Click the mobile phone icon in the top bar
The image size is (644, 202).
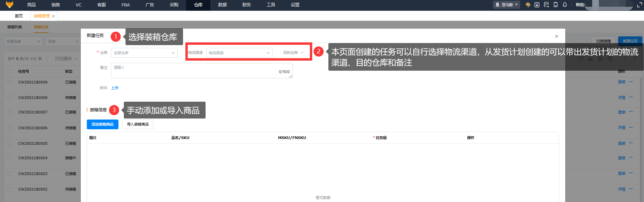[x=556, y=5]
